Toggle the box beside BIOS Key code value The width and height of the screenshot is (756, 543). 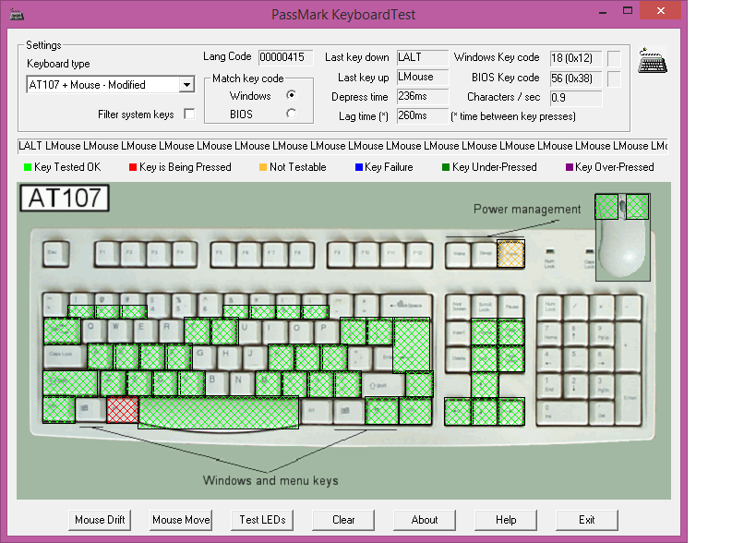[614, 78]
